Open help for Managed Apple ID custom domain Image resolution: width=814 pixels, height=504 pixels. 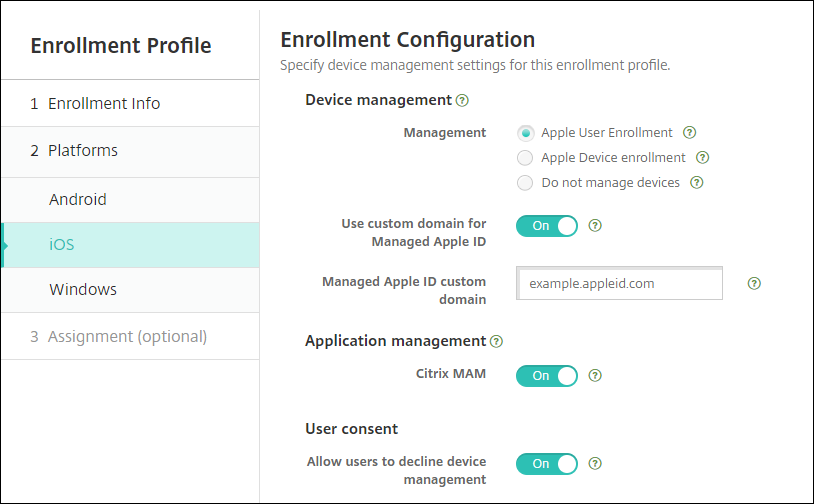(754, 283)
